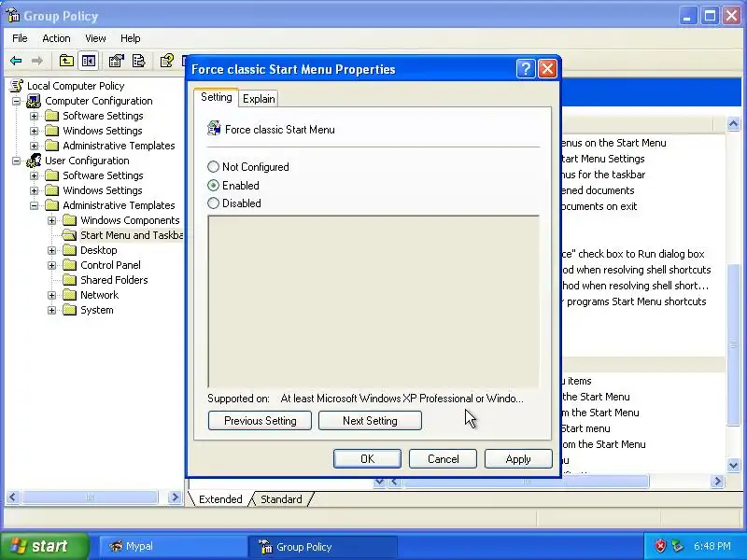
Task: Click the Export List toolbar icon
Action: pyautogui.click(x=138, y=61)
